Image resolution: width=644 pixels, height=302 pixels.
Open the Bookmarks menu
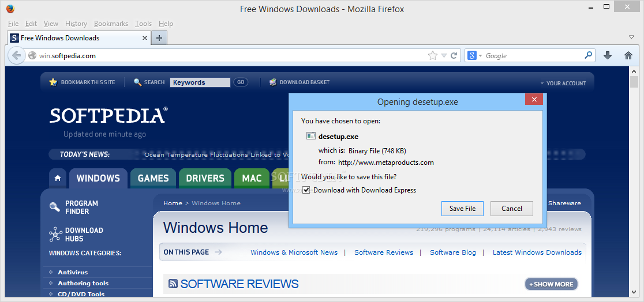[111, 24]
